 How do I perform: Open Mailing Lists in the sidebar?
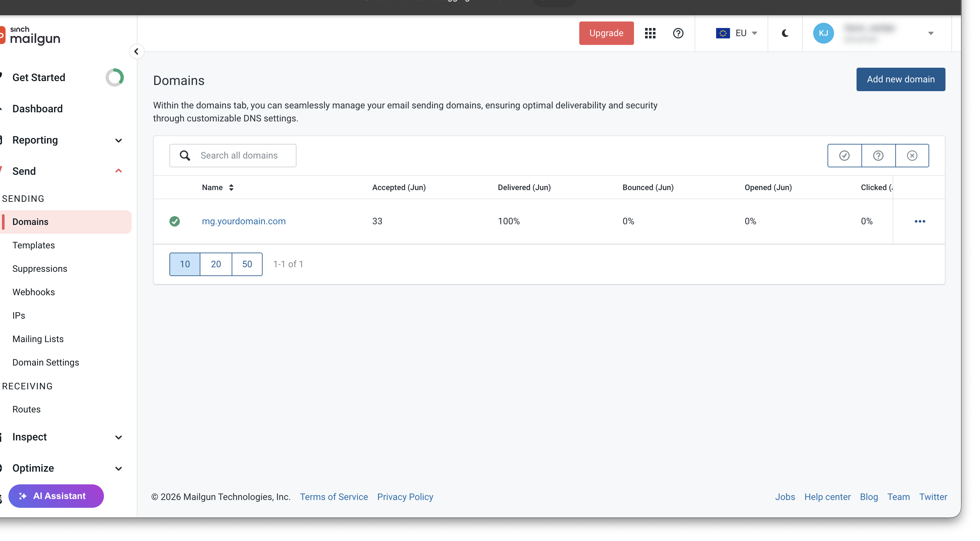point(38,339)
